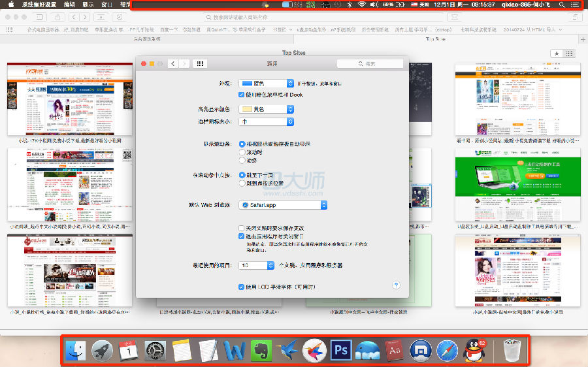588x367 pixels.
Task: Click the Show All grid icon
Action: click(201, 63)
